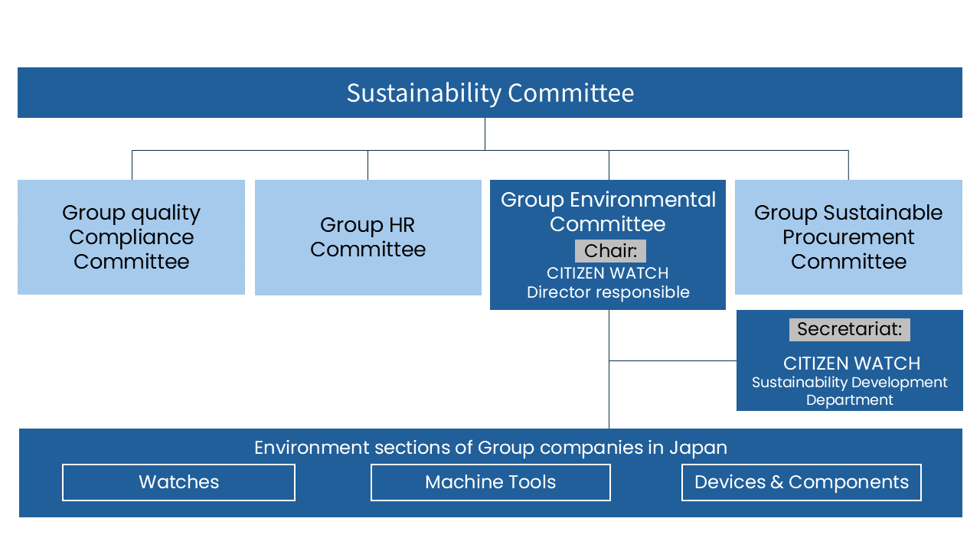Image resolution: width=980 pixels, height=551 pixels.
Task: Select the Group Sustainable Procurement Committee box
Action: (x=848, y=237)
